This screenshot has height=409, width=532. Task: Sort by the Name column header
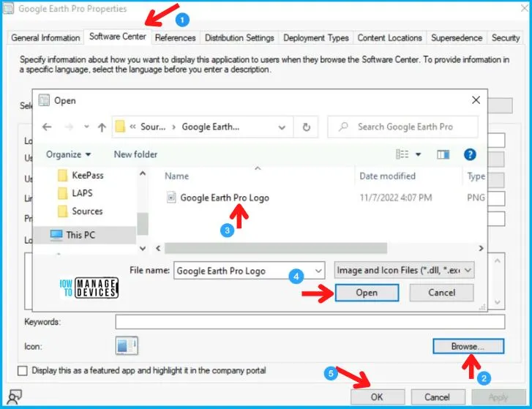(x=177, y=176)
